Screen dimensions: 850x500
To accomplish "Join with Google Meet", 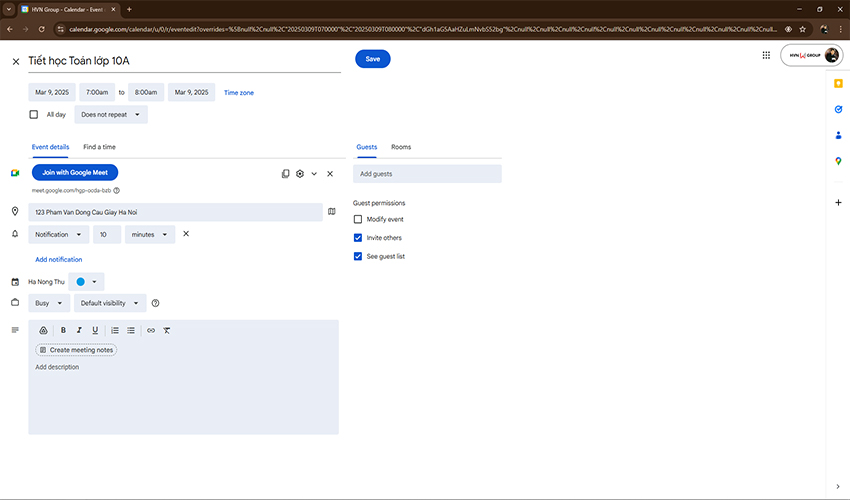I will pyautogui.click(x=75, y=172).
